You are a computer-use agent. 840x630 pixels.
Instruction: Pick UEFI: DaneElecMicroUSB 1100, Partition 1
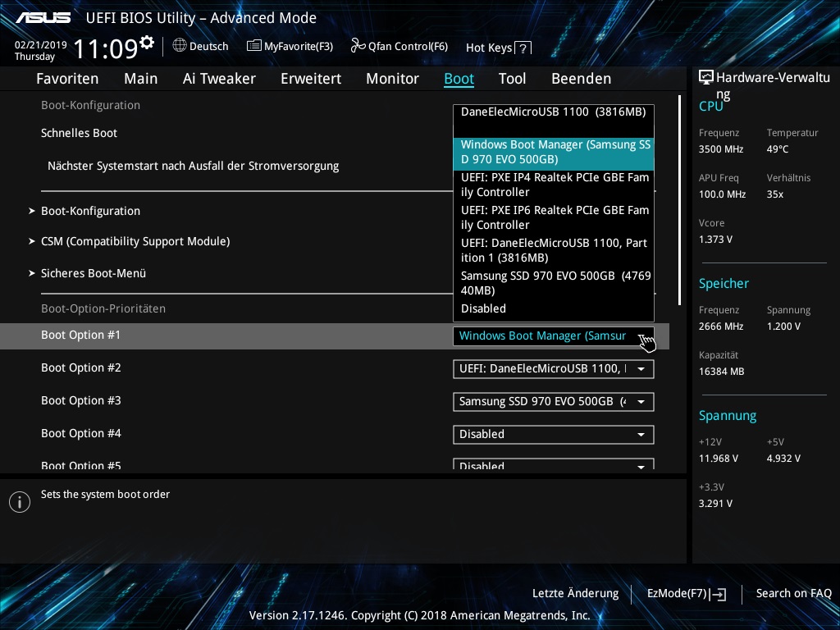click(x=554, y=250)
